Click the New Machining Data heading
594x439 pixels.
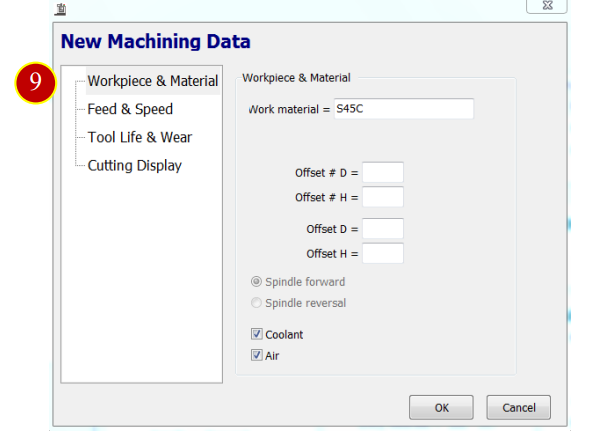156,42
